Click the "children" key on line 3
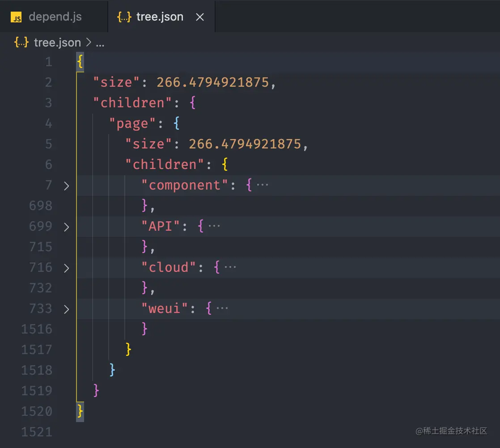Image resolution: width=500 pixels, height=448 pixels. coord(131,102)
